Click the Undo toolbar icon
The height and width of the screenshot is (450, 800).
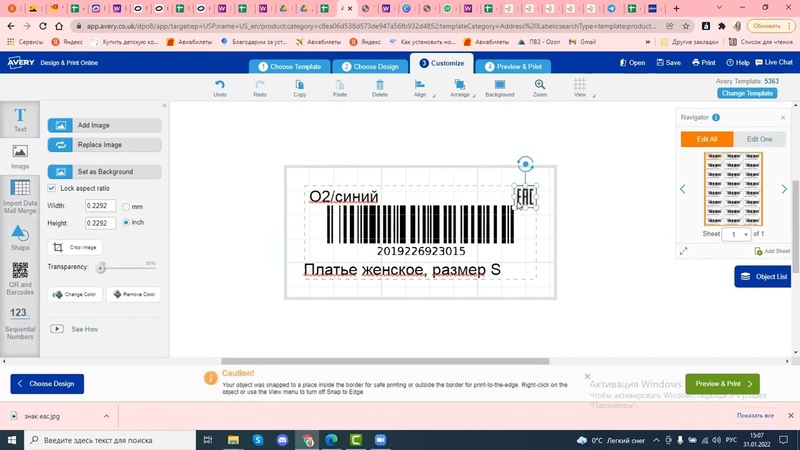(x=220, y=88)
